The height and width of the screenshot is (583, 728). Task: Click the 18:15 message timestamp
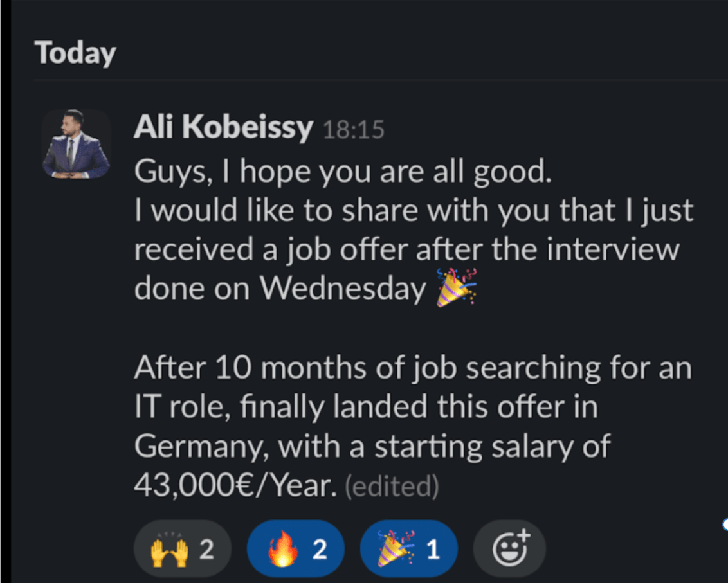coord(353,130)
